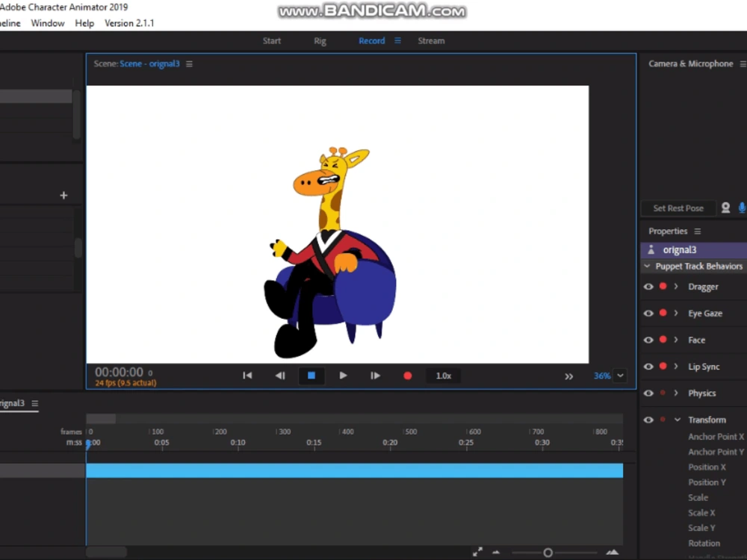The width and height of the screenshot is (747, 560).
Task: Expand the Face behavior
Action: [x=676, y=340]
